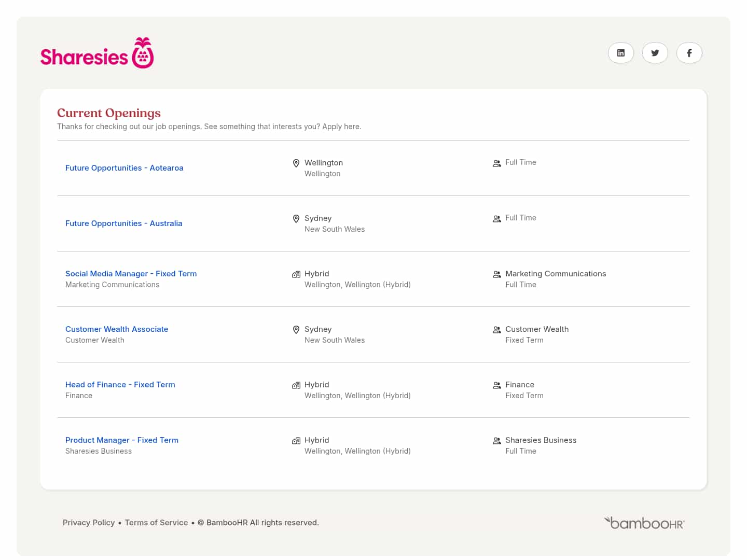The width and height of the screenshot is (747, 560).
Task: Click 'Full Time' in Product Manager row
Action: tap(521, 451)
